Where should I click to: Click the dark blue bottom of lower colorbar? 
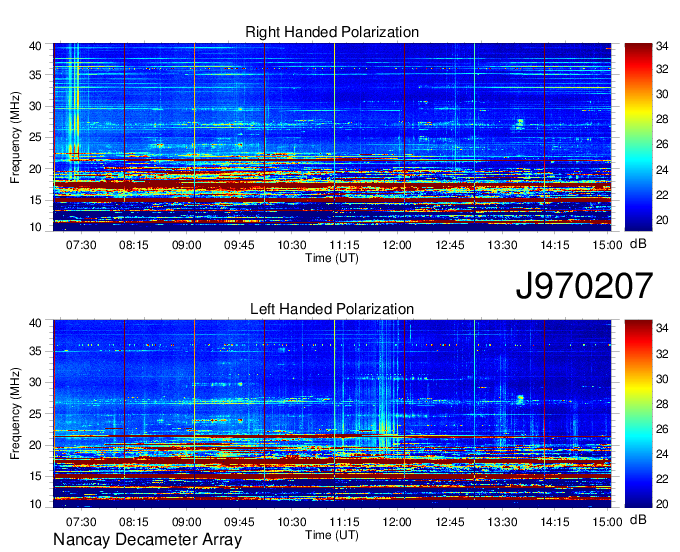[638, 502]
